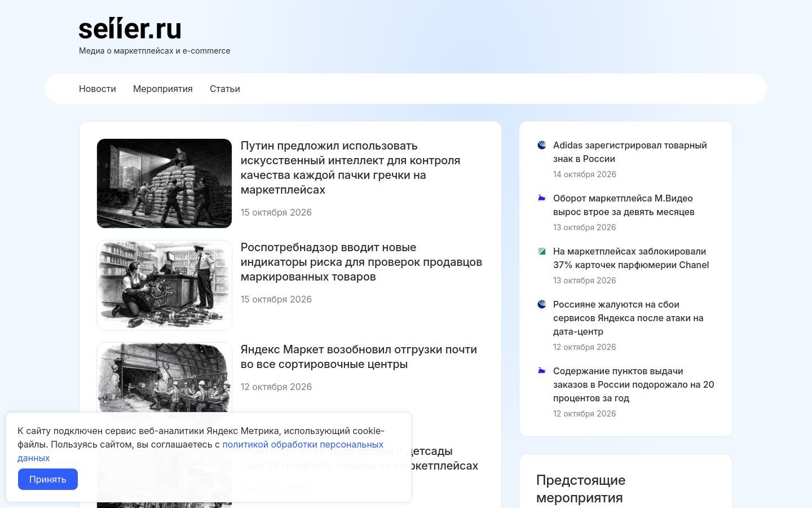Image resolution: width=812 pixels, height=508 pixels.
Task: Open Adidas зарегистрировал товарный знак news
Action: tap(630, 152)
